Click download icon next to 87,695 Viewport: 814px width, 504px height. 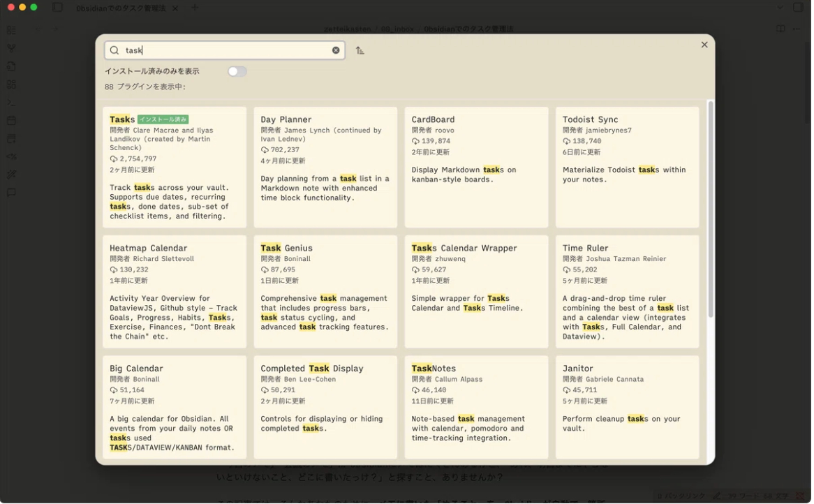click(265, 270)
